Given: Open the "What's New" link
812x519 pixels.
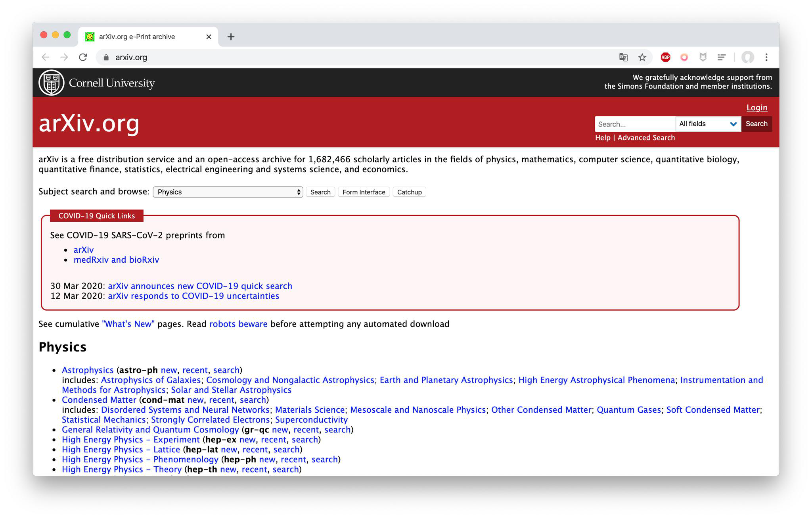Looking at the screenshot, I should [128, 324].
